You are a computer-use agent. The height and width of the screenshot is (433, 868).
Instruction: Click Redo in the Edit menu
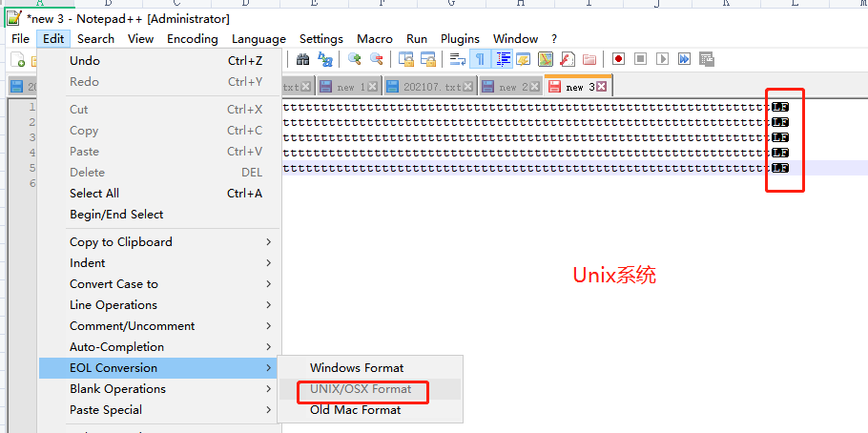pyautogui.click(x=160, y=82)
